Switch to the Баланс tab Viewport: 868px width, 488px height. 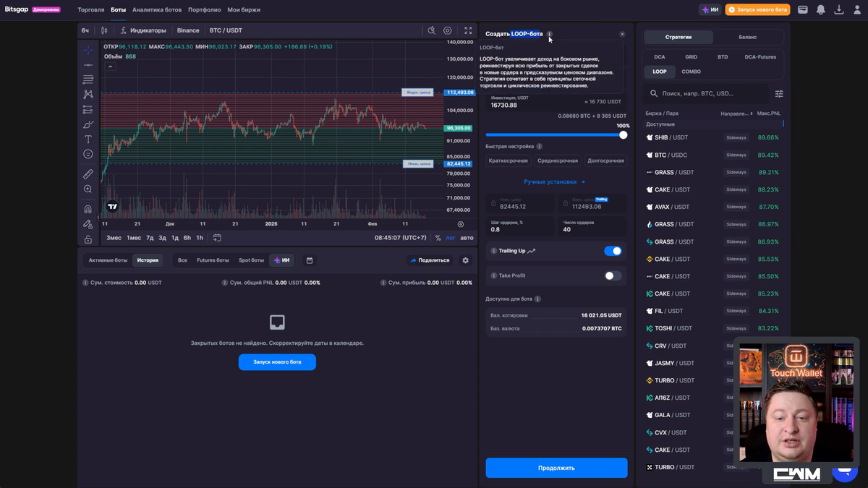pos(748,37)
